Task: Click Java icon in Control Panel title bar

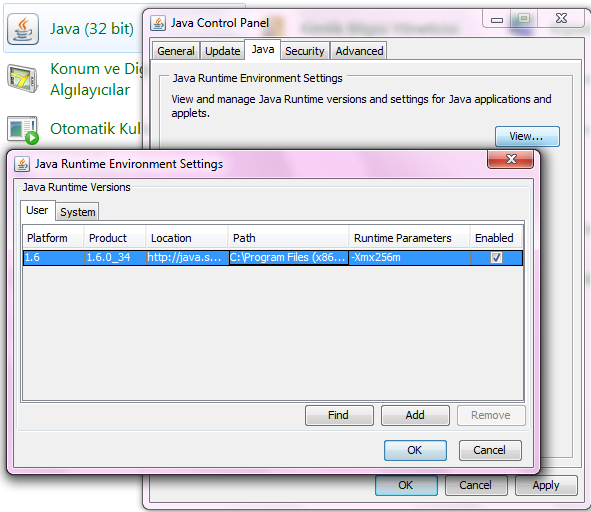Action: coord(158,23)
